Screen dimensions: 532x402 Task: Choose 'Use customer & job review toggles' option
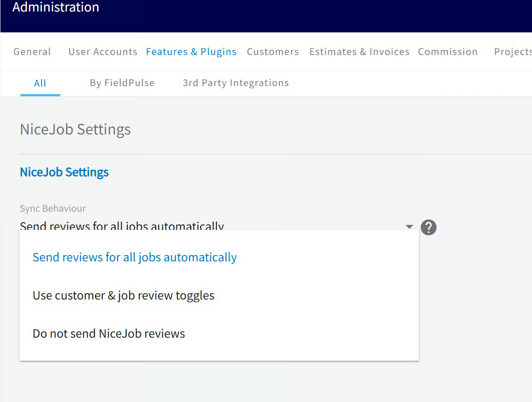pyautogui.click(x=219, y=296)
